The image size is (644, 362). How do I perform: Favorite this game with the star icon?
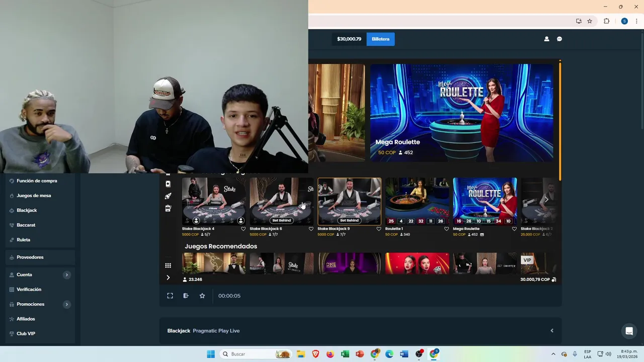click(x=202, y=296)
